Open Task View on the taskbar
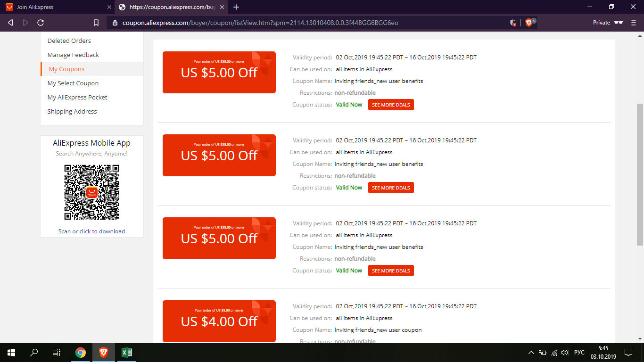Image resolution: width=644 pixels, height=362 pixels. click(57, 353)
